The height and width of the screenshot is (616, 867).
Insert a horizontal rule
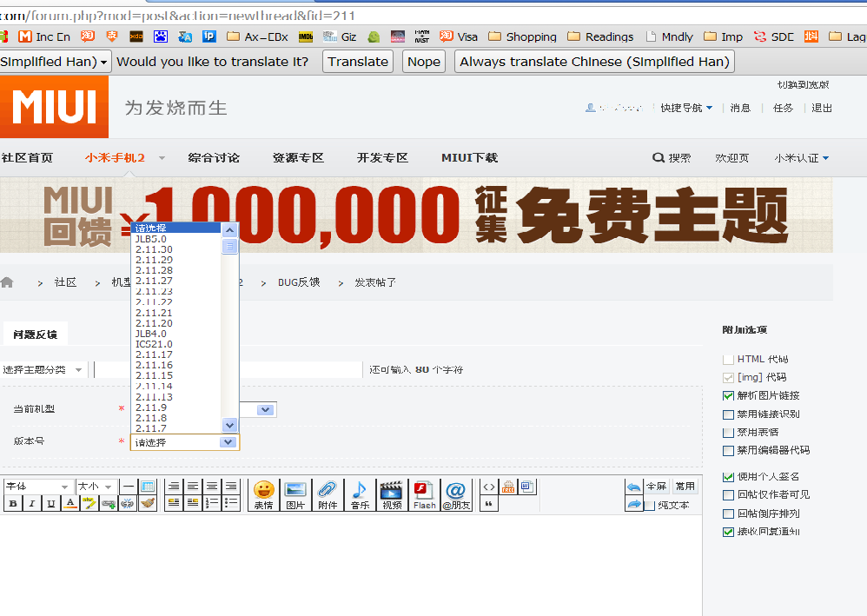coord(129,487)
